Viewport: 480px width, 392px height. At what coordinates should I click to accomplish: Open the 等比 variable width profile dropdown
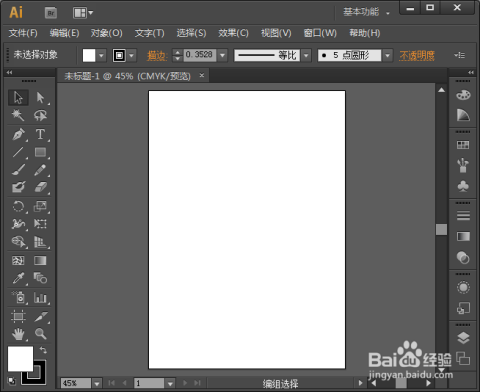point(306,55)
